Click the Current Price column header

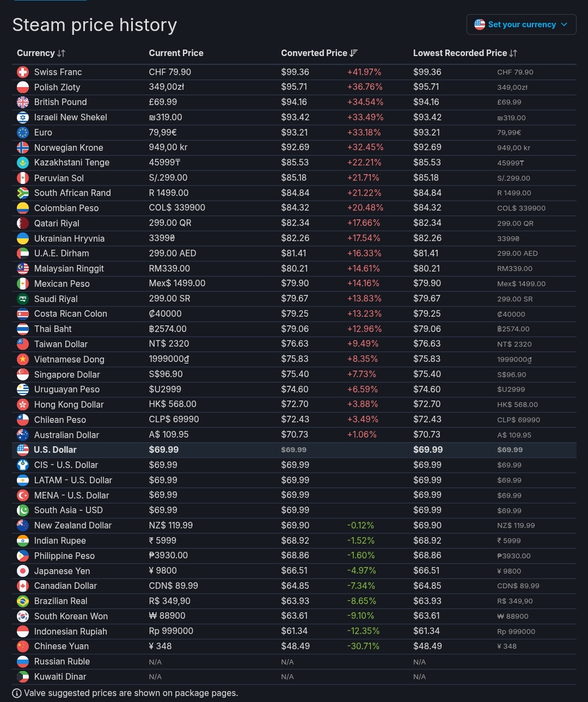tap(176, 53)
